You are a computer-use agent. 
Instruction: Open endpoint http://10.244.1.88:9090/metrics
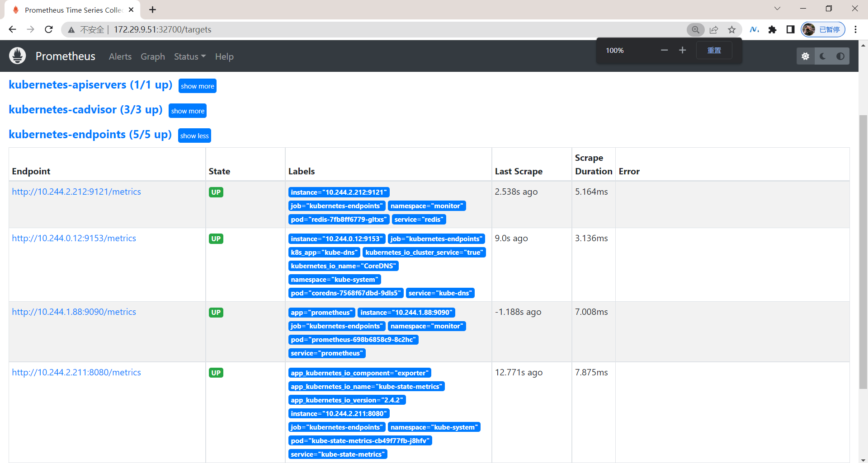[74, 312]
